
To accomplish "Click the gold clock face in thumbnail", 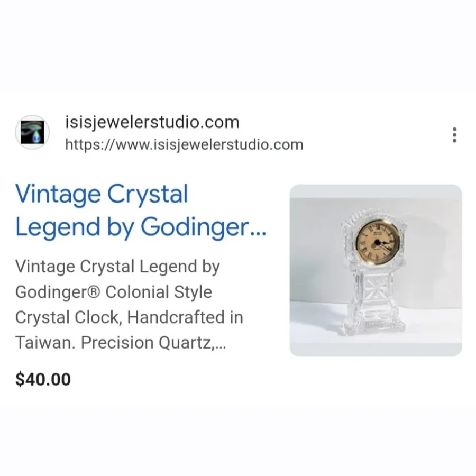I will click(x=378, y=241).
